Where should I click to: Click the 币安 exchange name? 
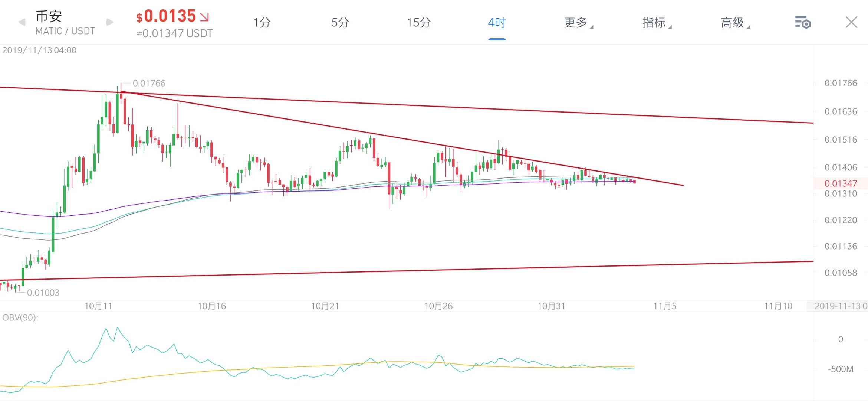49,16
